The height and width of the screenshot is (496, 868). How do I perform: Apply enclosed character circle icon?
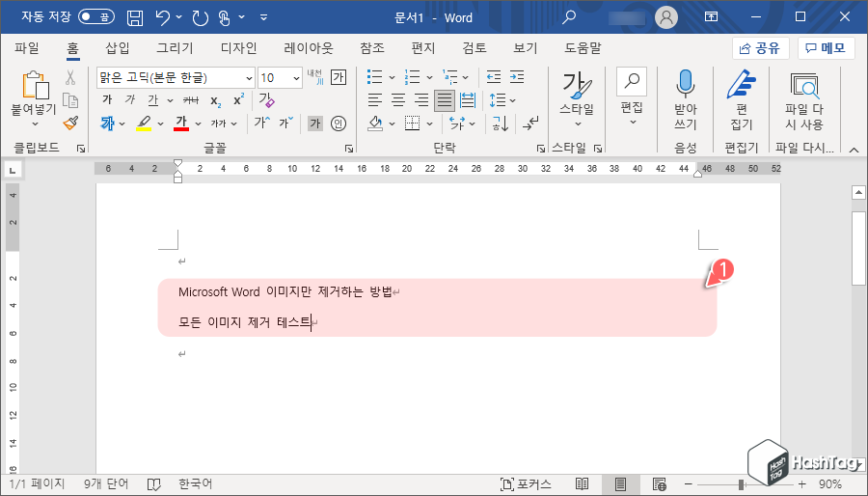(339, 124)
